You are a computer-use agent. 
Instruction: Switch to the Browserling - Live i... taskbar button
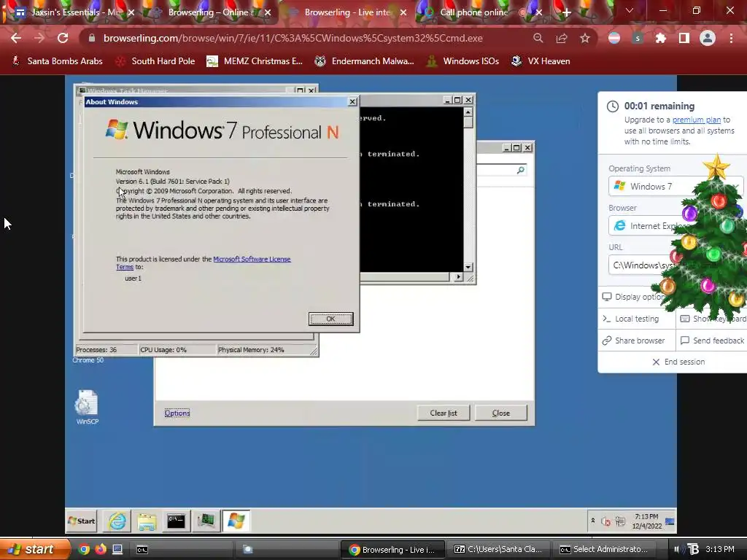coord(392,550)
